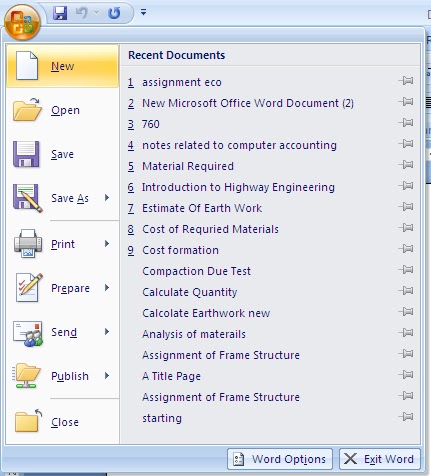The width and height of the screenshot is (431, 476).
Task: Open 'Calcolate Earthwork new' document
Action: [x=206, y=313]
